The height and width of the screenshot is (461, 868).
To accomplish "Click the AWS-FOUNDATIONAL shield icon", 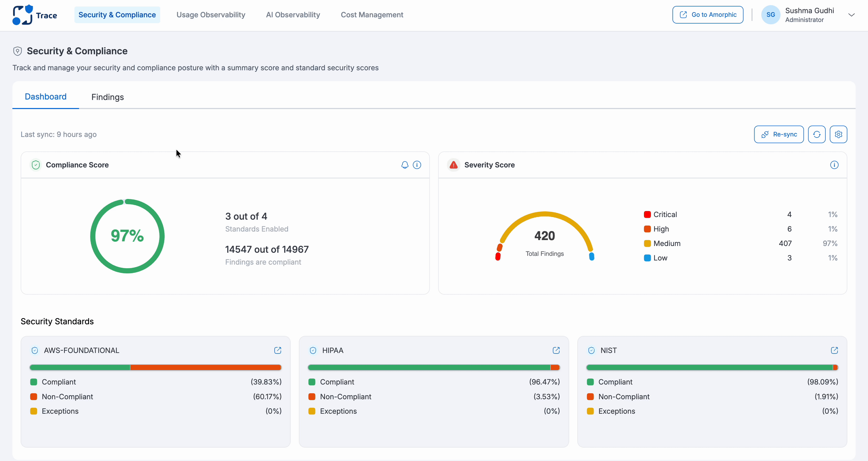I will coord(35,350).
